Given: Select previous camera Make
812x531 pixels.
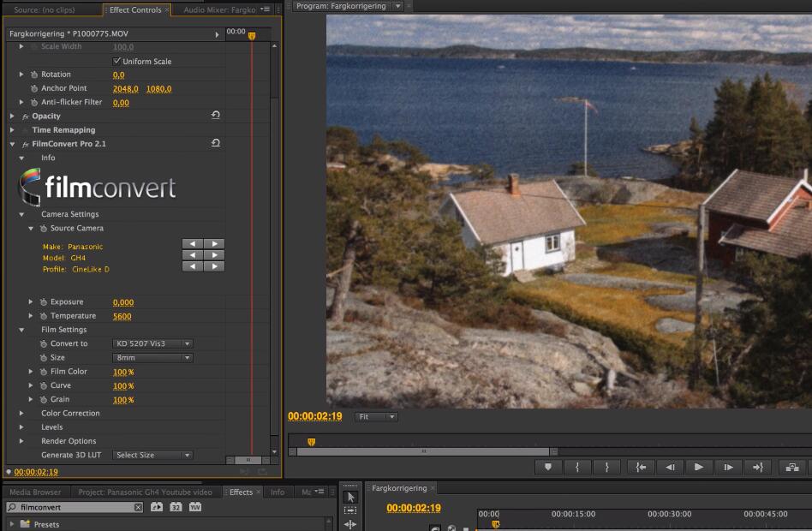Looking at the screenshot, I should 193,243.
